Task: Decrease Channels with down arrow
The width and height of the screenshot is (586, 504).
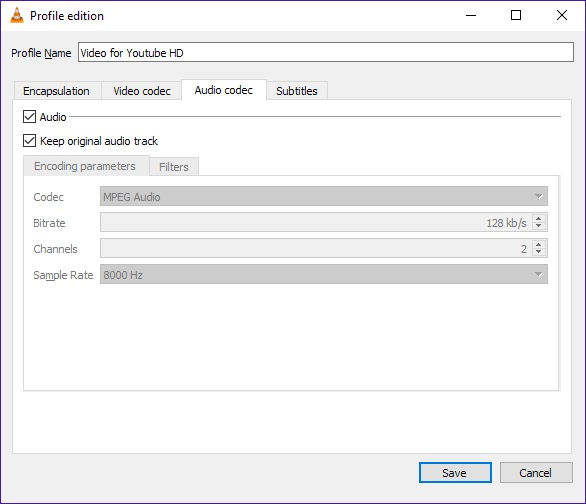Action: pos(538,252)
